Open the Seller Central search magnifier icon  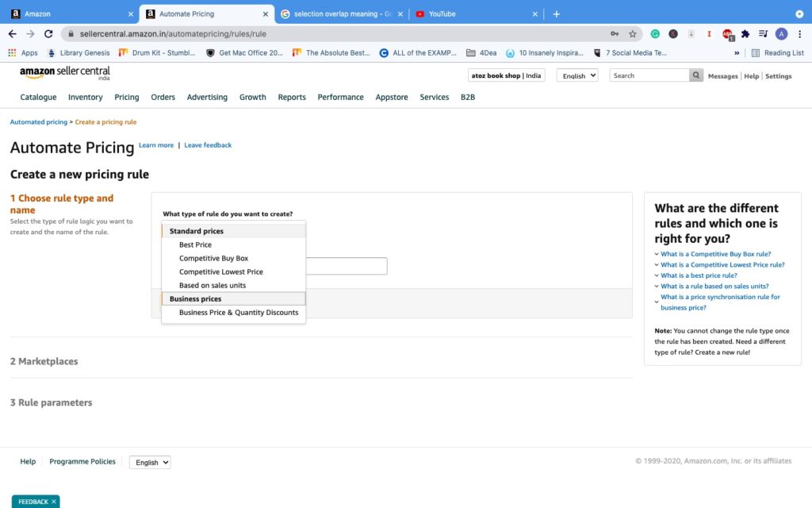pyautogui.click(x=694, y=74)
